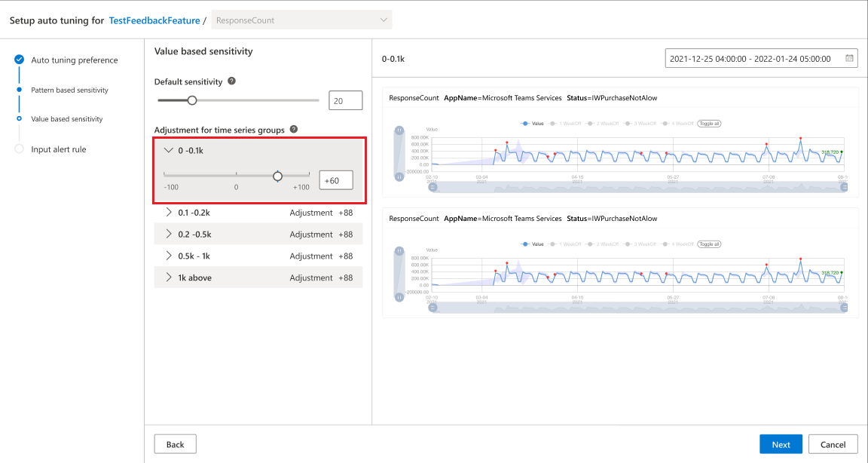Open the ResponseCount metric dropdown

pos(301,20)
